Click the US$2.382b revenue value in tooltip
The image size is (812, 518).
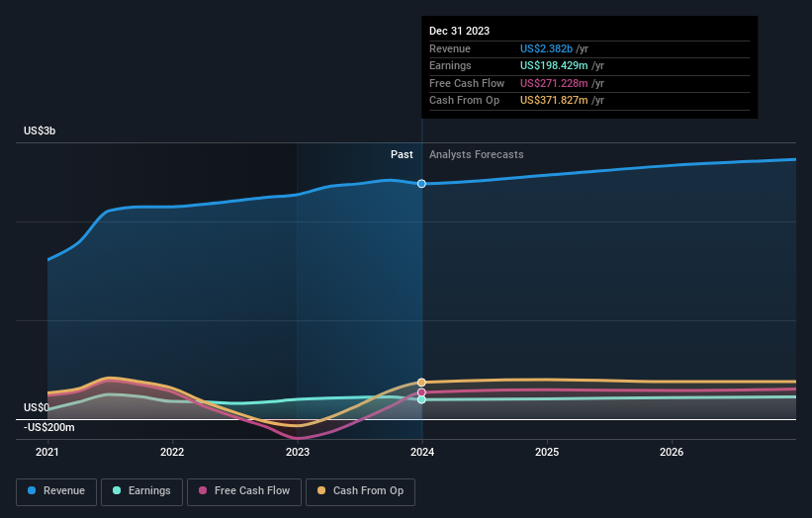point(546,48)
